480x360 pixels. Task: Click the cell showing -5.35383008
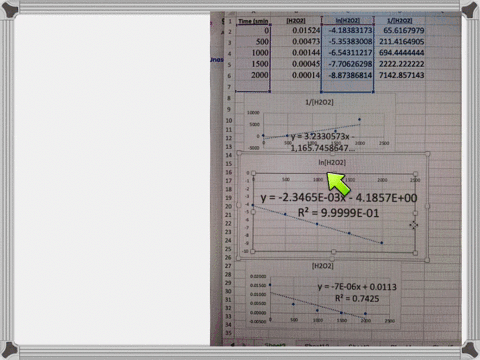(x=347, y=42)
